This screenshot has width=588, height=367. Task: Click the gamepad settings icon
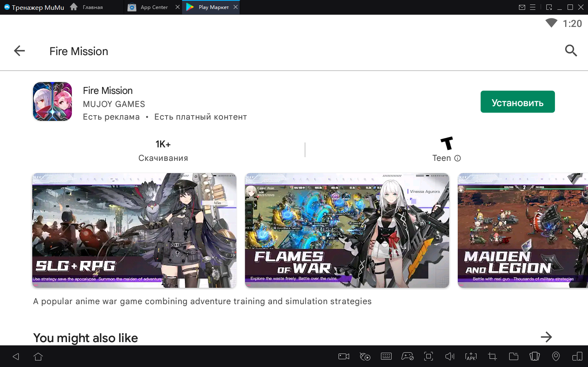[407, 356]
